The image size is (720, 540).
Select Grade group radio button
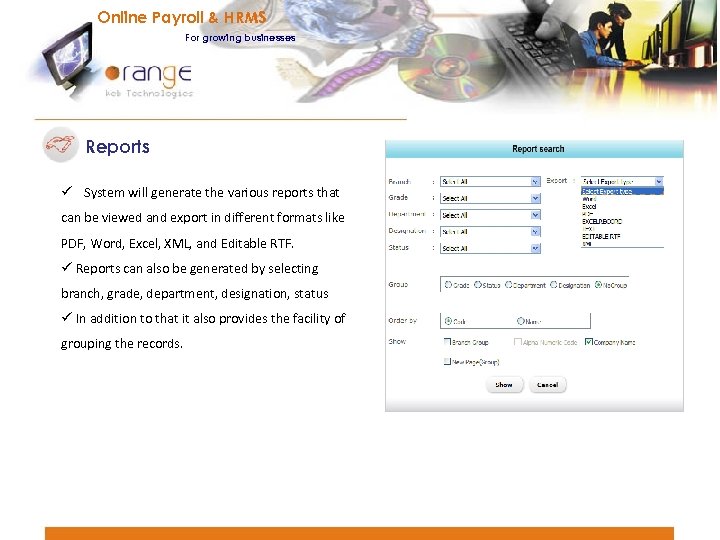pos(448,285)
